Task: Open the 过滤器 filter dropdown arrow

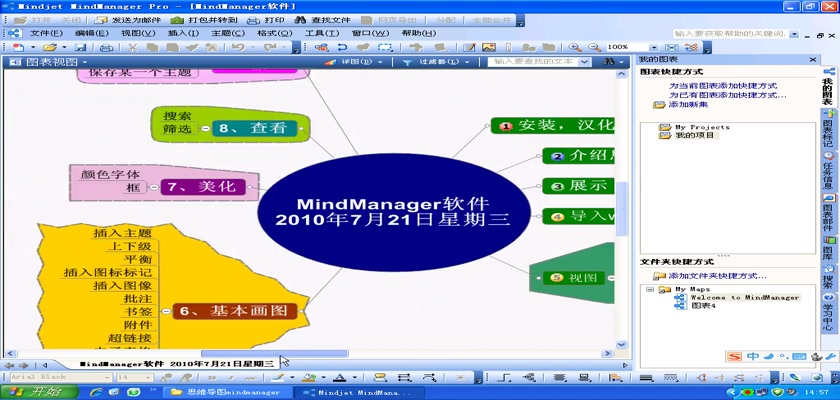Action: pyautogui.click(x=467, y=62)
